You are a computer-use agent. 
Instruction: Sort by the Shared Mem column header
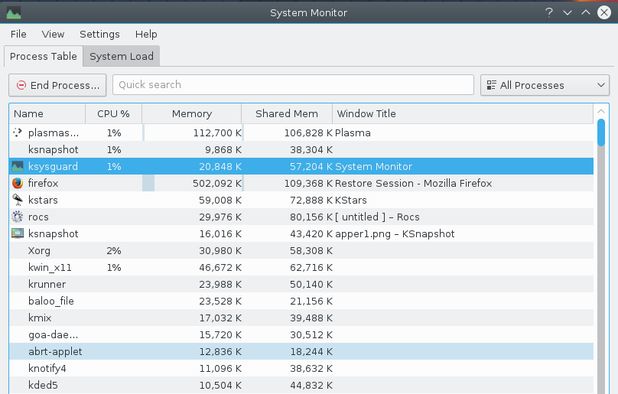tap(287, 114)
